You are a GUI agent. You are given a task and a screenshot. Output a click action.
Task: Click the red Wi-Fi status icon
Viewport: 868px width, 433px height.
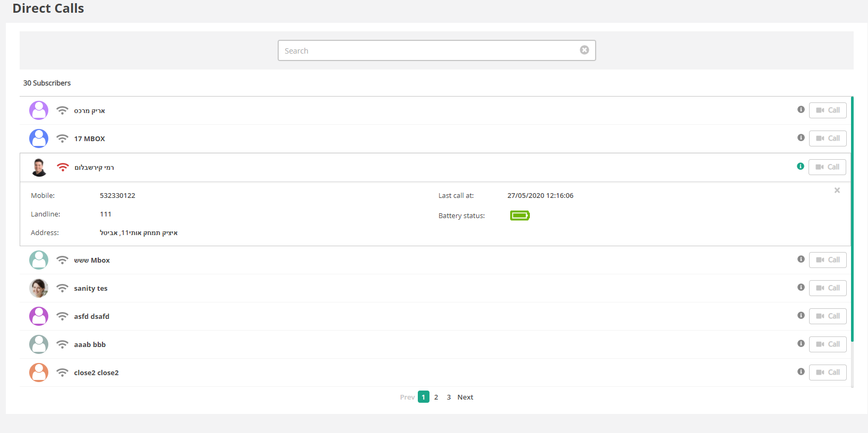pos(63,167)
